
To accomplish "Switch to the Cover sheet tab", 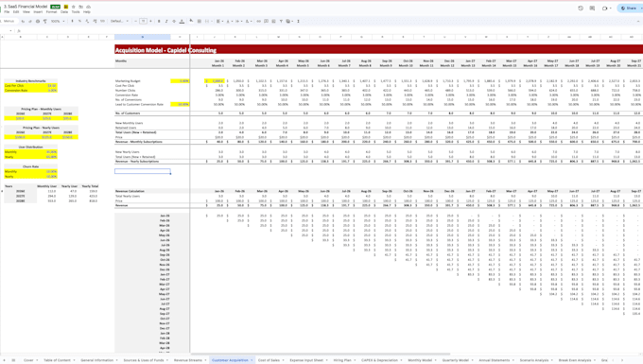I will 28,360.
